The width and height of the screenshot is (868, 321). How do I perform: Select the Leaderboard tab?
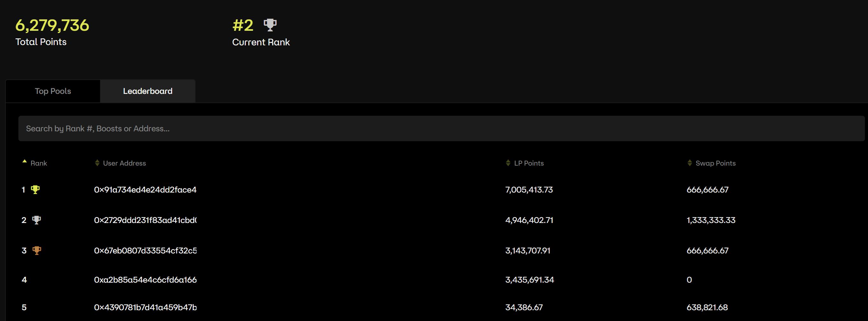148,91
